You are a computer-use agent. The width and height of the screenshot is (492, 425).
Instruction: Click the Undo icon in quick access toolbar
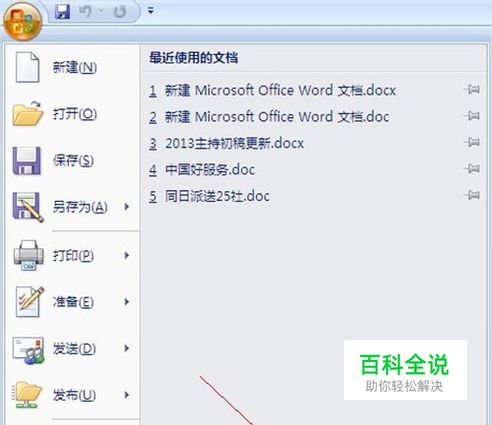(85, 12)
